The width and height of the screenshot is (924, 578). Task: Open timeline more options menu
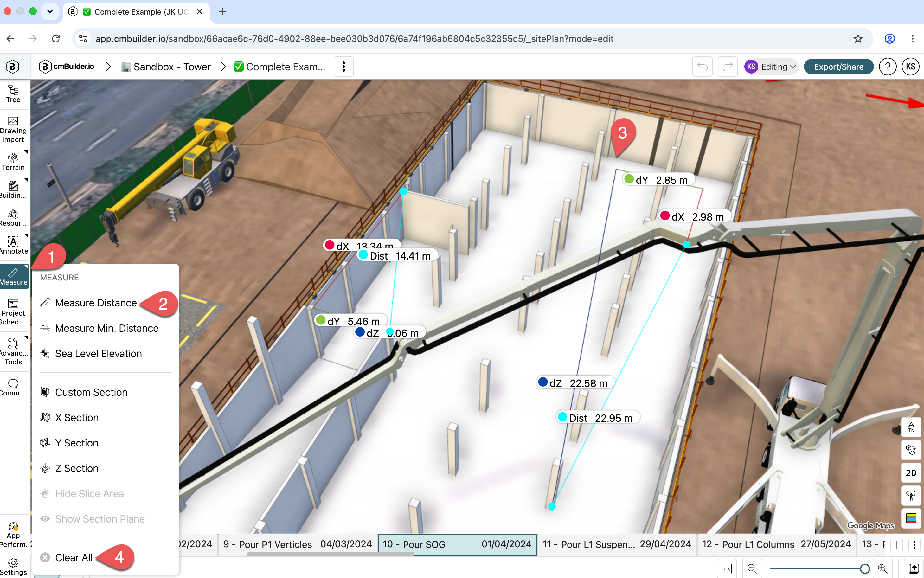[914, 545]
